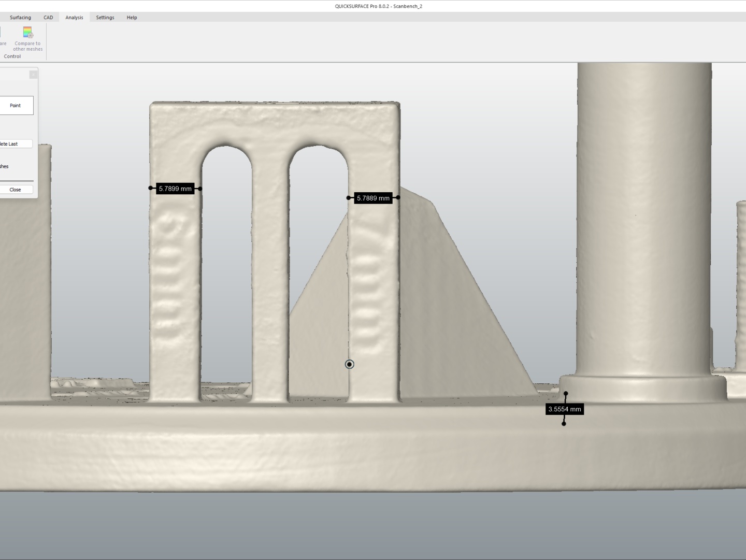
Task: Click the 3.5554 mm measurement label
Action: [565, 409]
